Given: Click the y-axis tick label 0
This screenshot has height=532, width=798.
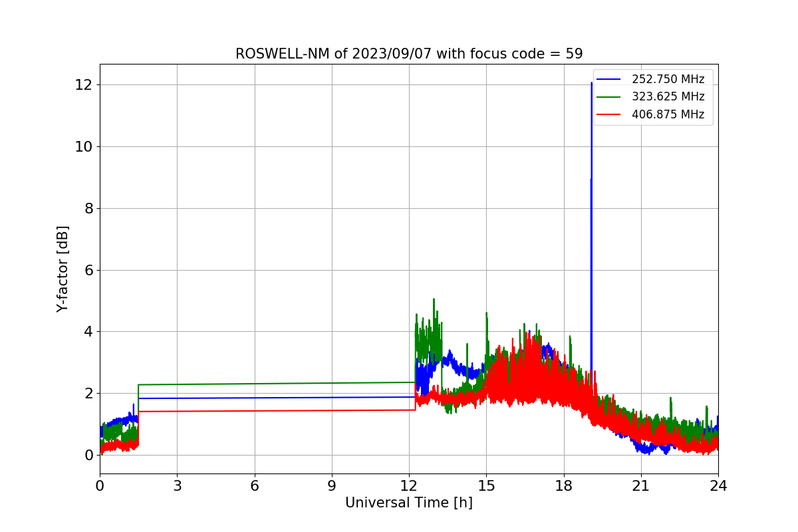Looking at the screenshot, I should [x=88, y=456].
